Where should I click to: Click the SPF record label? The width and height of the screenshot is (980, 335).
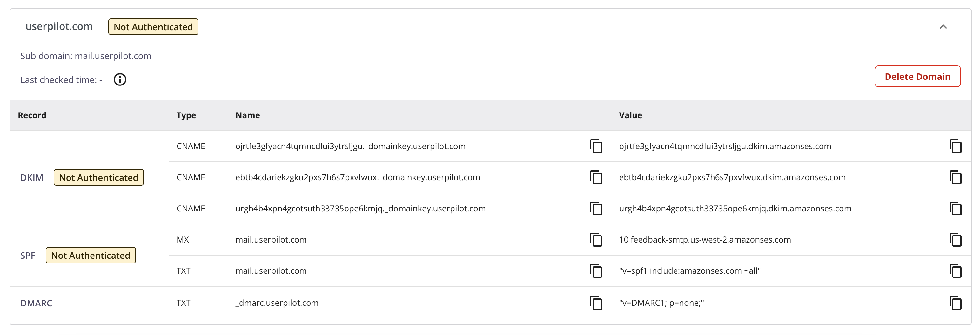28,256
